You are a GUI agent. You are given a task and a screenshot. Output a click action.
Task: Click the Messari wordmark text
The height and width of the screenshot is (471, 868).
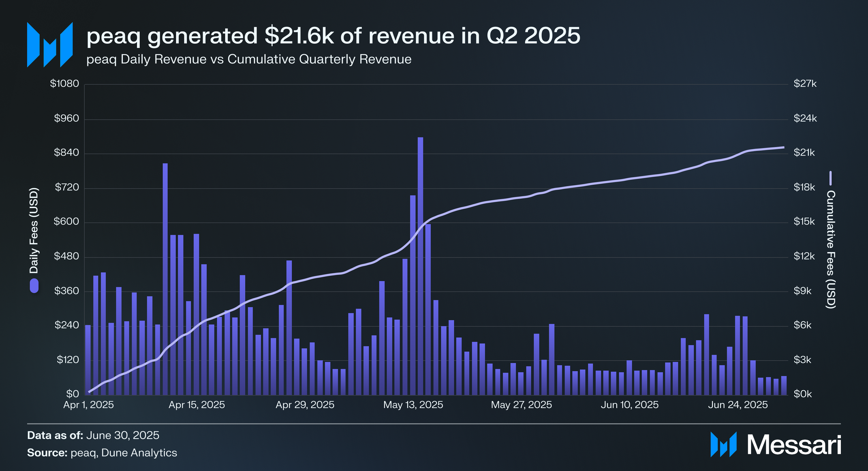[794, 445]
